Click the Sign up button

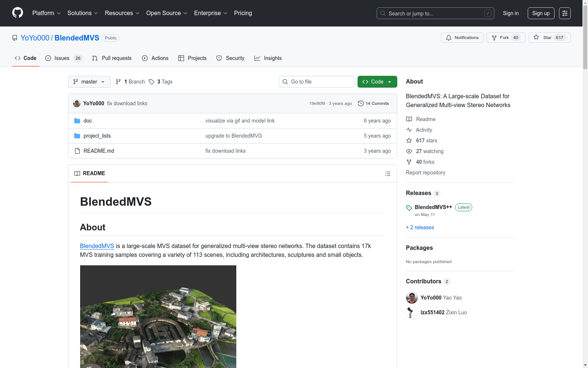pos(541,13)
